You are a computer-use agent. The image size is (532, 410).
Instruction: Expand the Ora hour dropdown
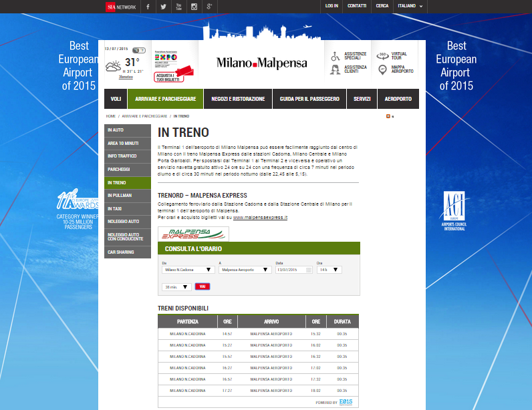tap(336, 270)
